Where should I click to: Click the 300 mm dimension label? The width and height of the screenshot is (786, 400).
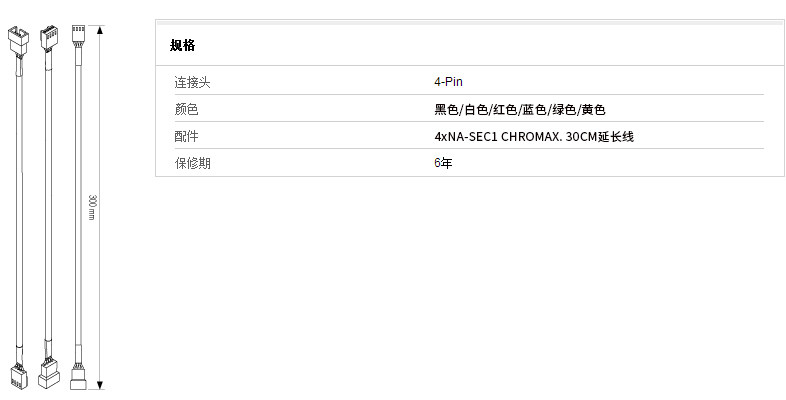pos(91,208)
